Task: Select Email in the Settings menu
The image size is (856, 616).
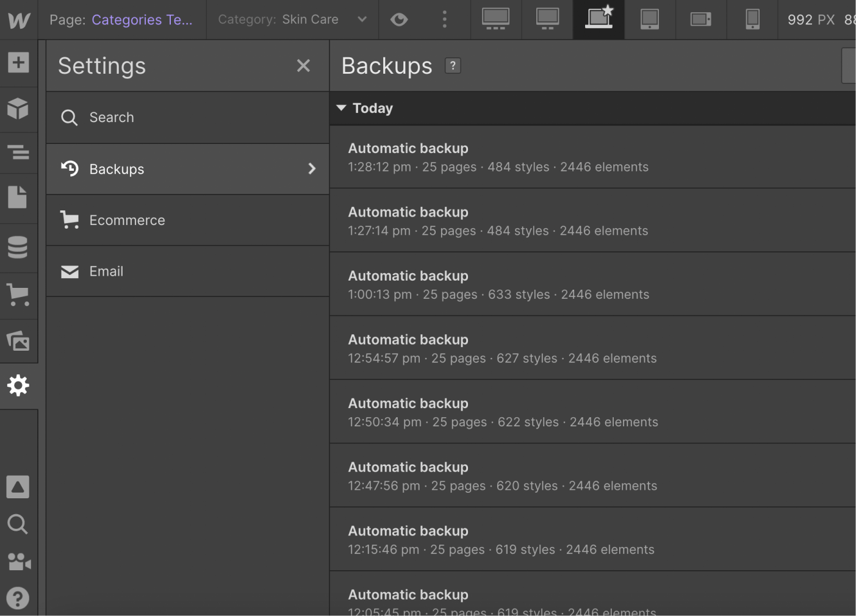Action: [x=187, y=271]
